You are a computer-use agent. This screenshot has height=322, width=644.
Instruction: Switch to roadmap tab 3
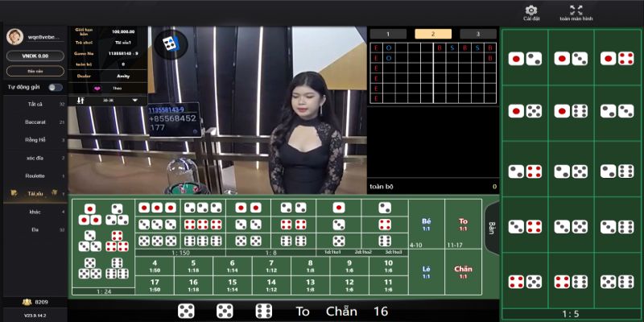pyautogui.click(x=478, y=34)
